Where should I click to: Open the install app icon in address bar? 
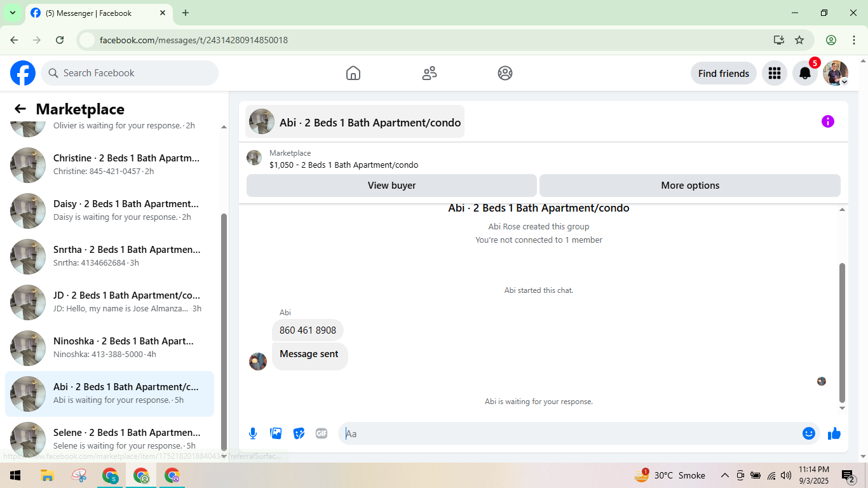(x=779, y=40)
